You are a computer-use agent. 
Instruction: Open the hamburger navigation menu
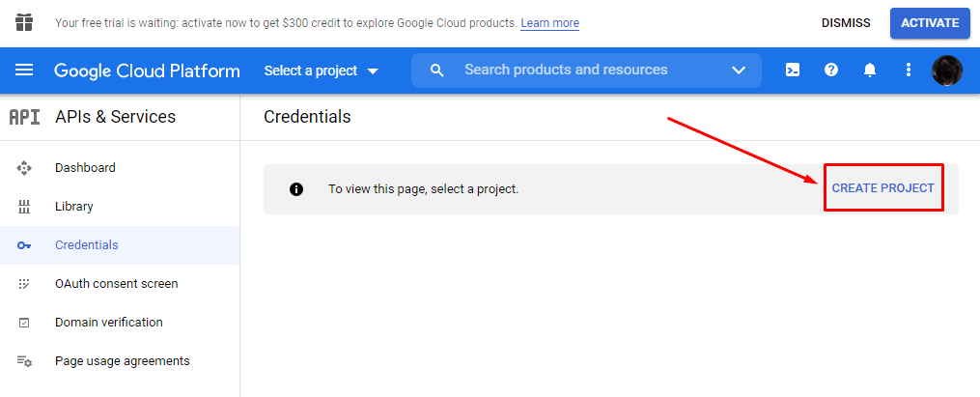click(x=24, y=71)
